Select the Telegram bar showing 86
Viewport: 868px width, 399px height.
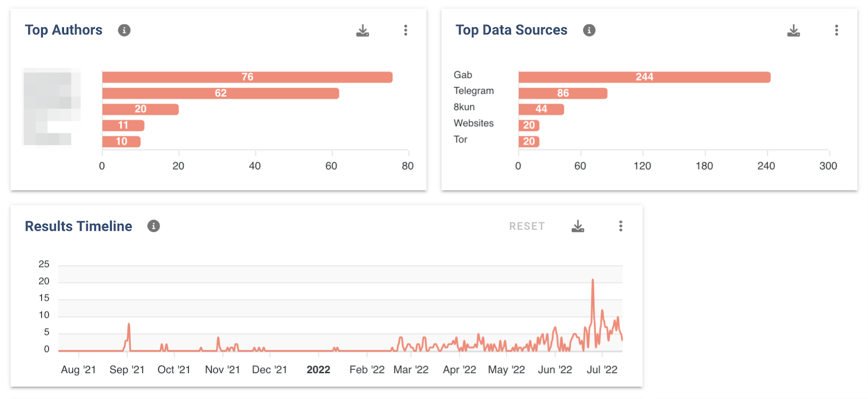click(x=563, y=93)
